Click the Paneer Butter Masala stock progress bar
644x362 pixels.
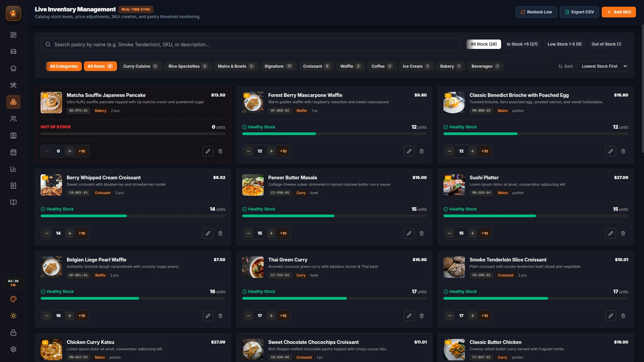(334, 216)
